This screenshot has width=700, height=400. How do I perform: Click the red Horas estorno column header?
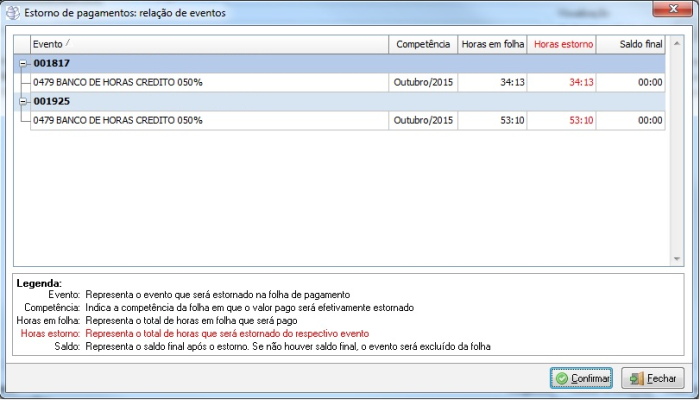[563, 45]
